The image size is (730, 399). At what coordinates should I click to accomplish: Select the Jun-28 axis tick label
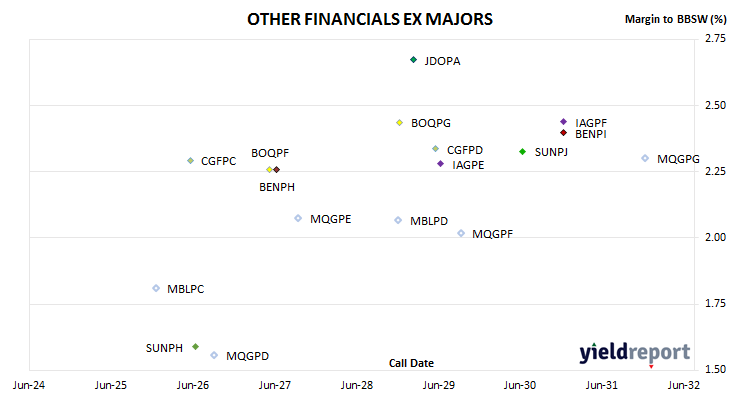tap(357, 385)
